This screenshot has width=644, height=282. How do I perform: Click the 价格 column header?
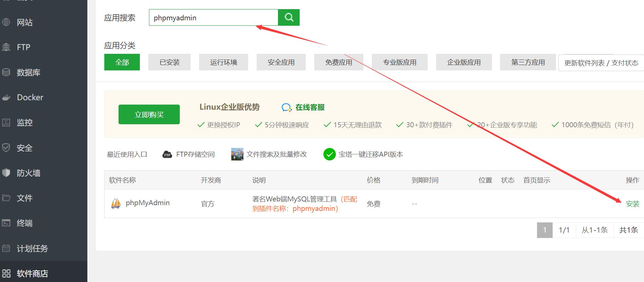(x=373, y=180)
